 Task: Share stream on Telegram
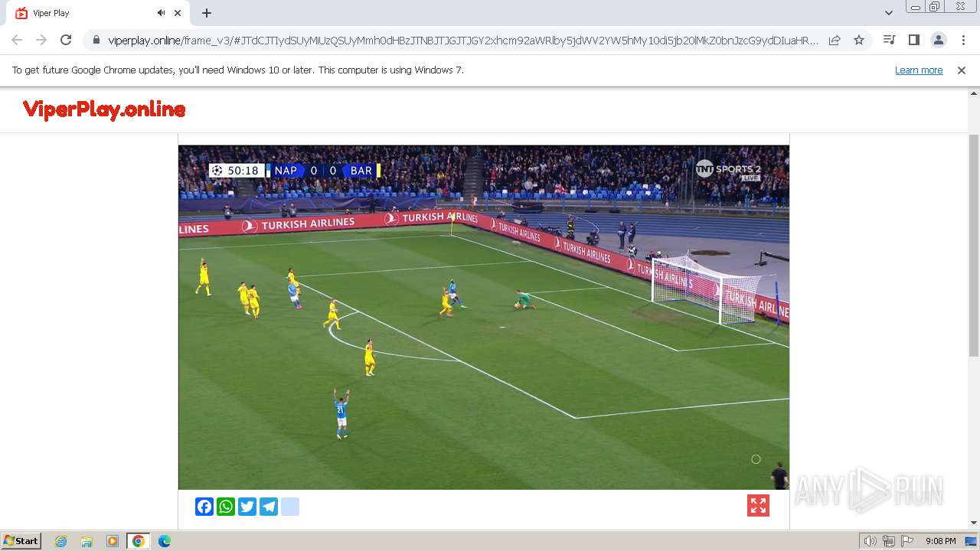tap(269, 507)
